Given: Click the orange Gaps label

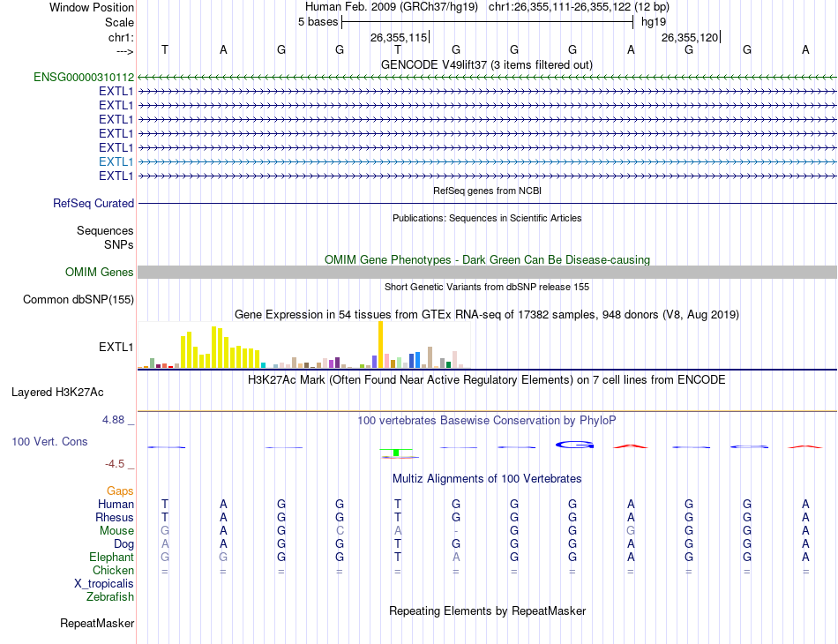Looking at the screenshot, I should coord(120,490).
